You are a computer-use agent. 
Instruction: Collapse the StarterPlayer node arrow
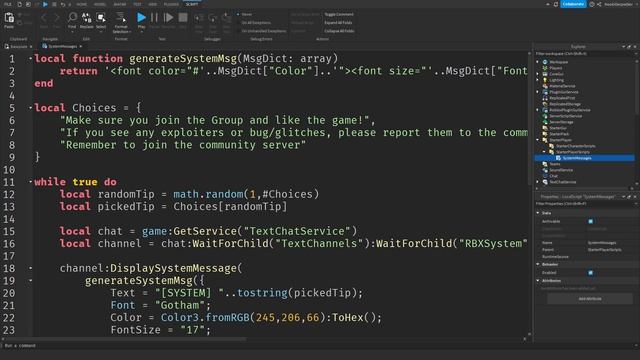click(538, 140)
